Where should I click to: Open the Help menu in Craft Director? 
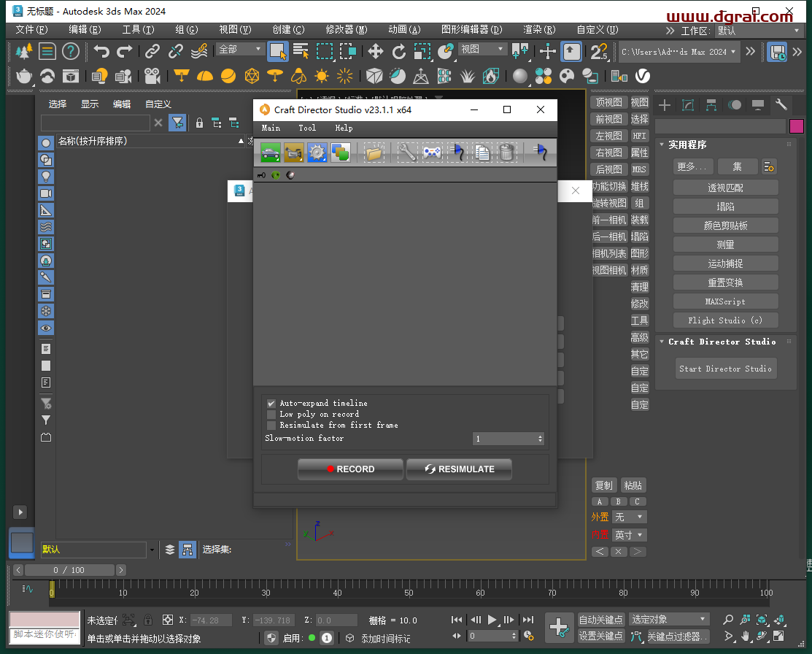[x=344, y=128]
